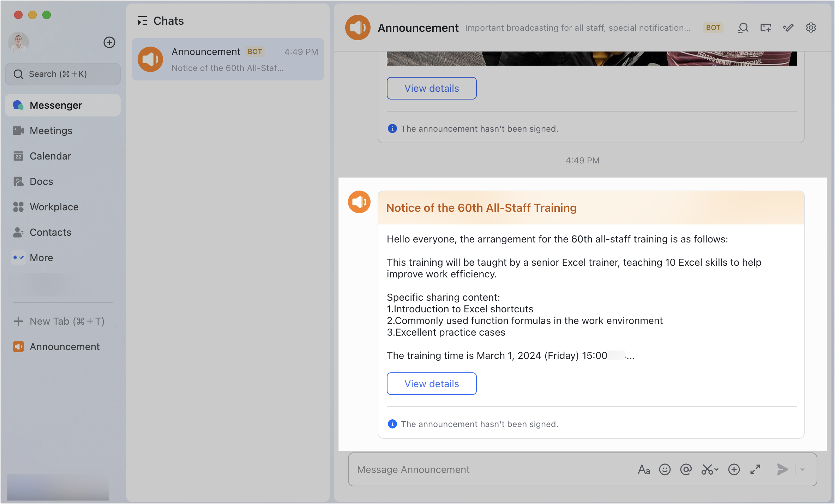Click the Aa text formatting icon
Viewport: 835px width, 504px height.
(644, 469)
